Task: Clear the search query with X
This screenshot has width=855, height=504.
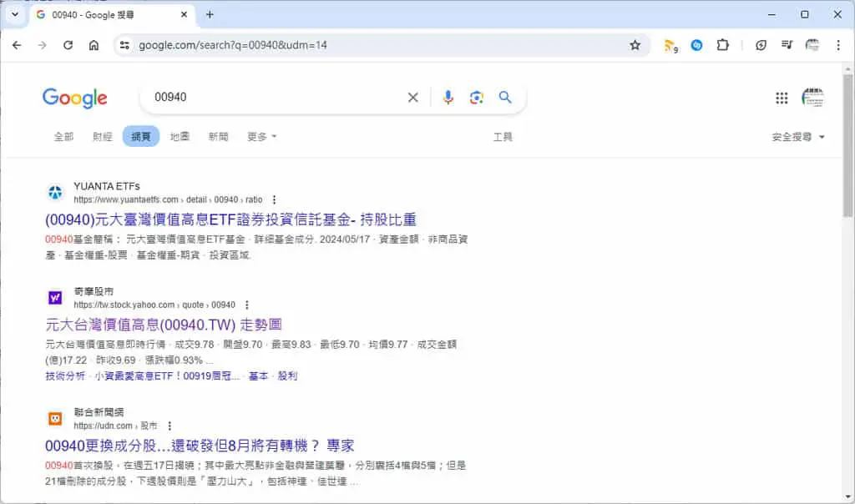Action: coord(412,98)
